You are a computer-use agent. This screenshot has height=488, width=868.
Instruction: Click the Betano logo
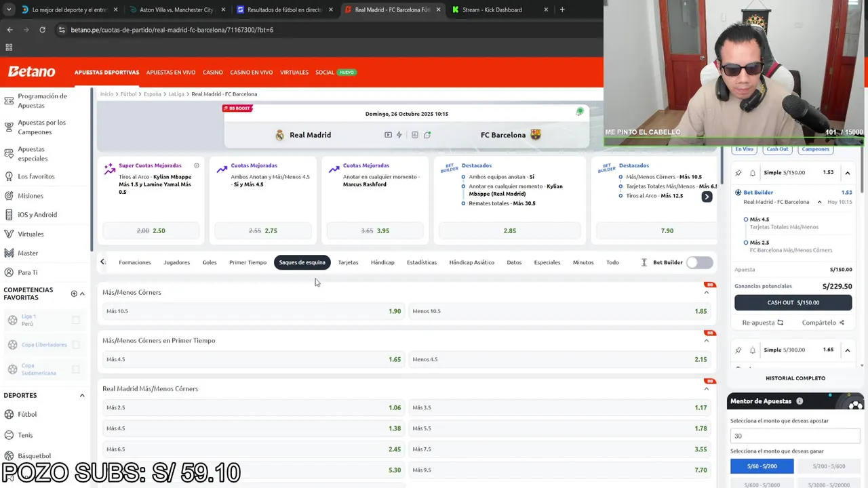[31, 72]
